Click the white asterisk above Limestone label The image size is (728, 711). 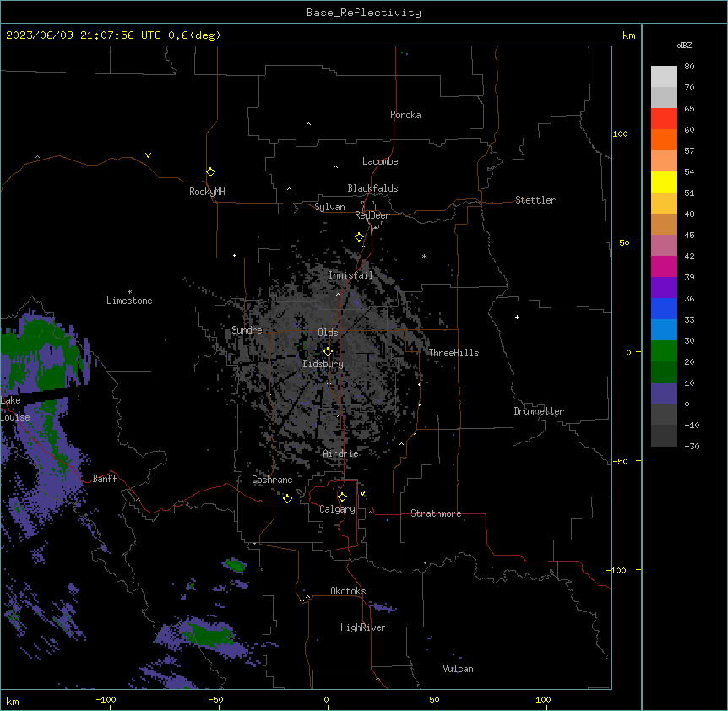(129, 292)
